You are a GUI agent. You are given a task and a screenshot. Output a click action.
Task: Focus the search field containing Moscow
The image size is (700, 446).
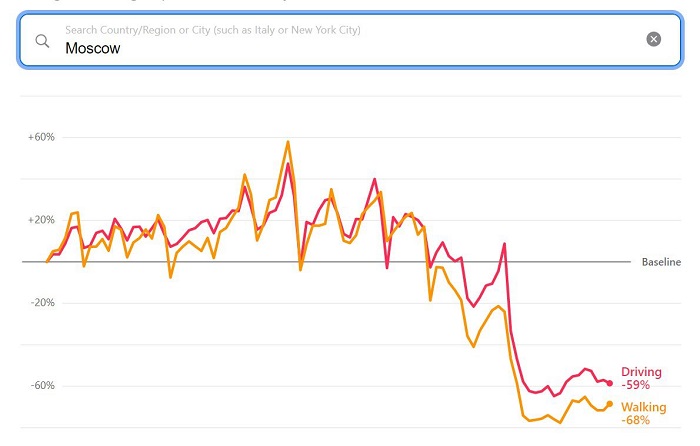point(350,40)
